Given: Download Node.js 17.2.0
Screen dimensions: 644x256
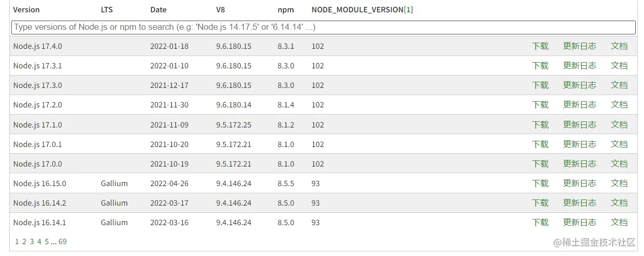Looking at the screenshot, I should (x=540, y=105).
